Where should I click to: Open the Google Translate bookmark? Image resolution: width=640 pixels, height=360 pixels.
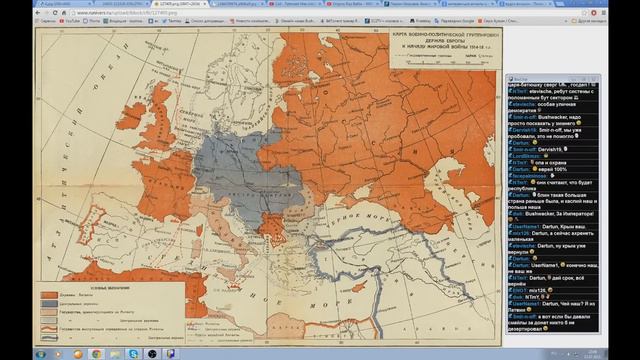[x=454, y=20]
